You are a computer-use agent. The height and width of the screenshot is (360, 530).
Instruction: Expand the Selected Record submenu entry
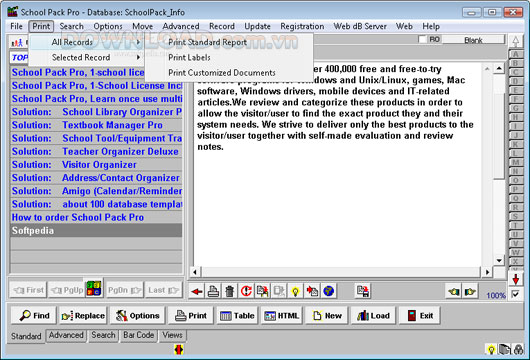pyautogui.click(x=86, y=57)
